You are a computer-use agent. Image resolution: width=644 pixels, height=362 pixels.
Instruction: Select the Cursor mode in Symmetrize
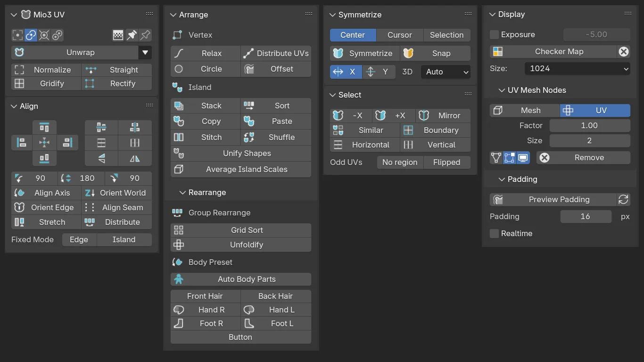click(x=400, y=34)
